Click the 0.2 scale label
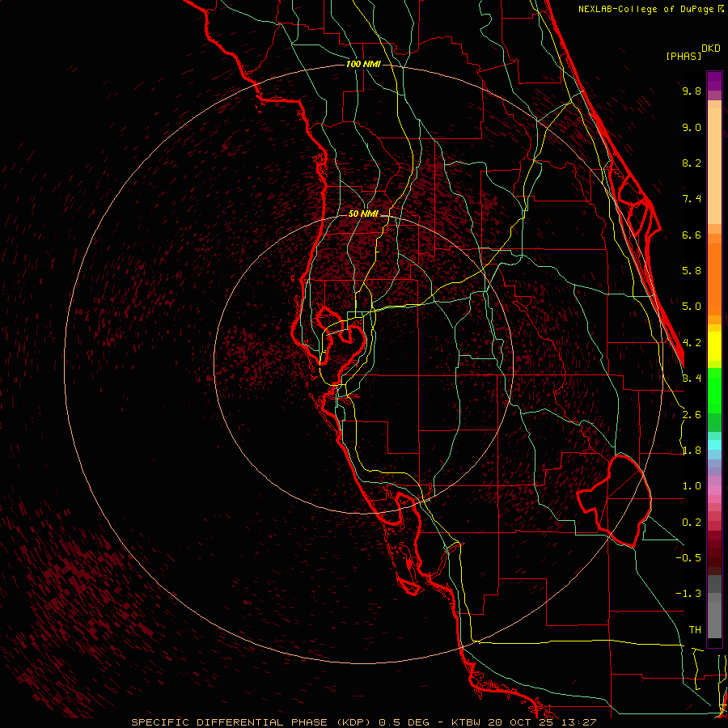 (x=692, y=523)
